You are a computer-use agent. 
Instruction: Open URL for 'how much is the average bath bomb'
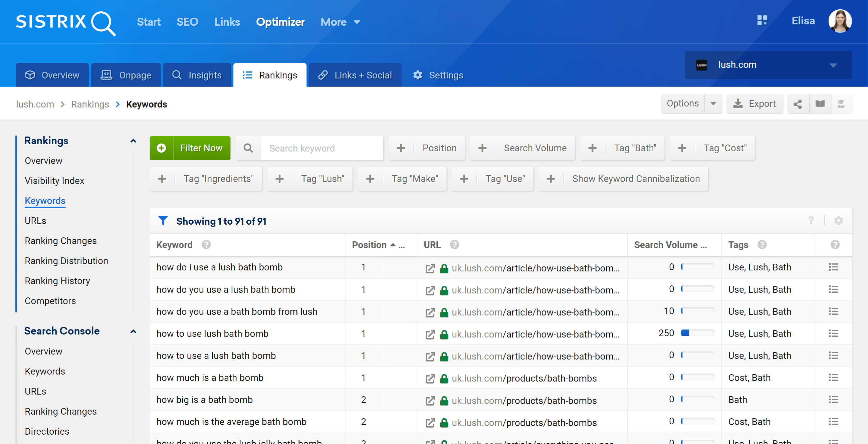(x=524, y=423)
